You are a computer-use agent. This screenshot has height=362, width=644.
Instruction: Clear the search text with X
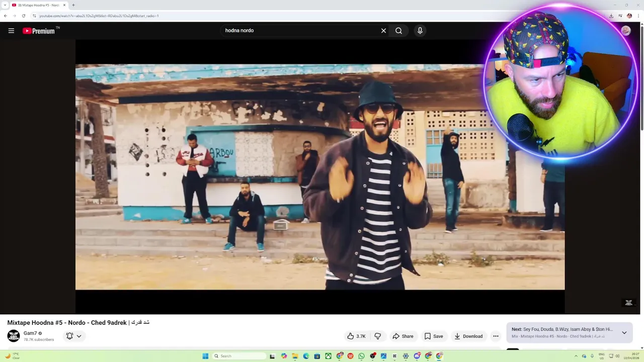tap(383, 31)
